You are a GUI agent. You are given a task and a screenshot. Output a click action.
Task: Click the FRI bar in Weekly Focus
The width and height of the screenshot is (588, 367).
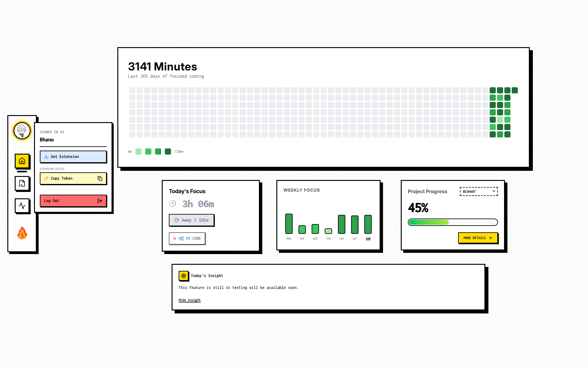click(x=342, y=224)
